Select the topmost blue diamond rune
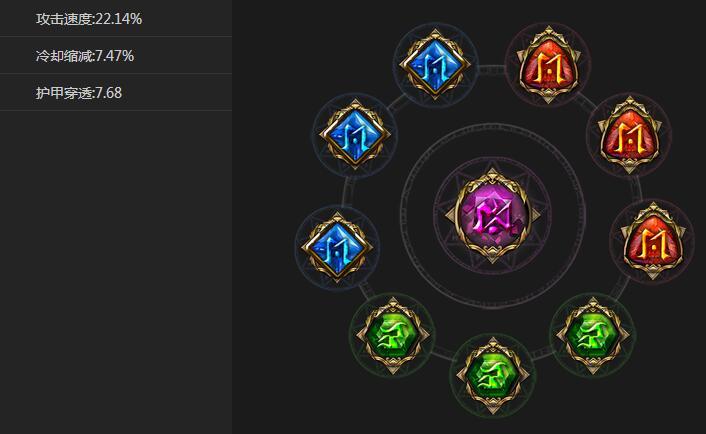 click(435, 65)
